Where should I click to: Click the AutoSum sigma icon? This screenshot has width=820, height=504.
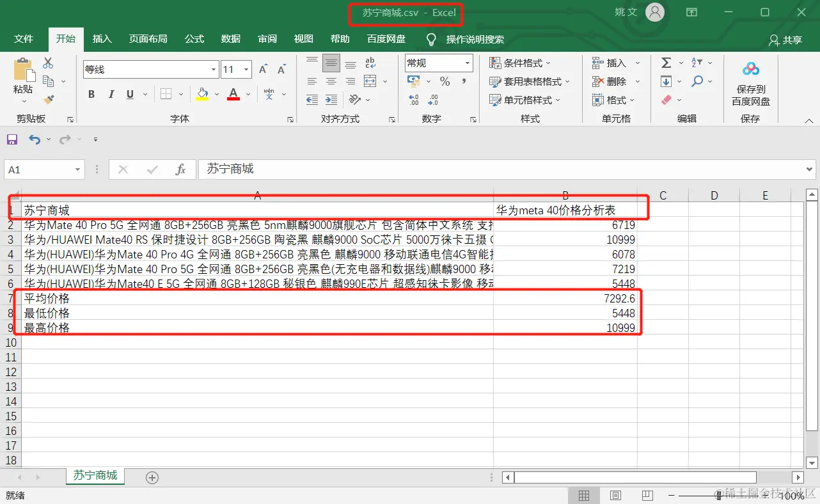click(666, 63)
